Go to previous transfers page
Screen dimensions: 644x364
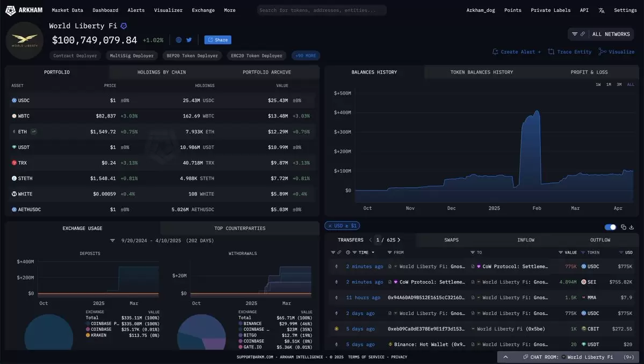[371, 240]
